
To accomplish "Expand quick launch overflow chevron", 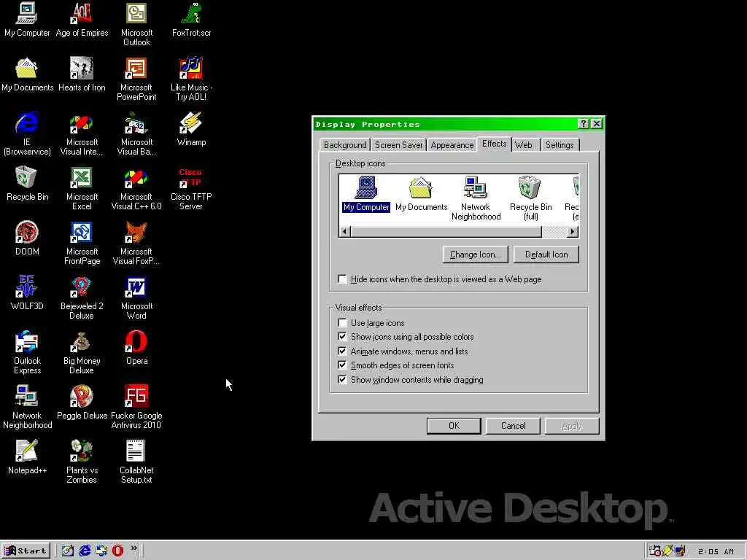I will pyautogui.click(x=134, y=548).
